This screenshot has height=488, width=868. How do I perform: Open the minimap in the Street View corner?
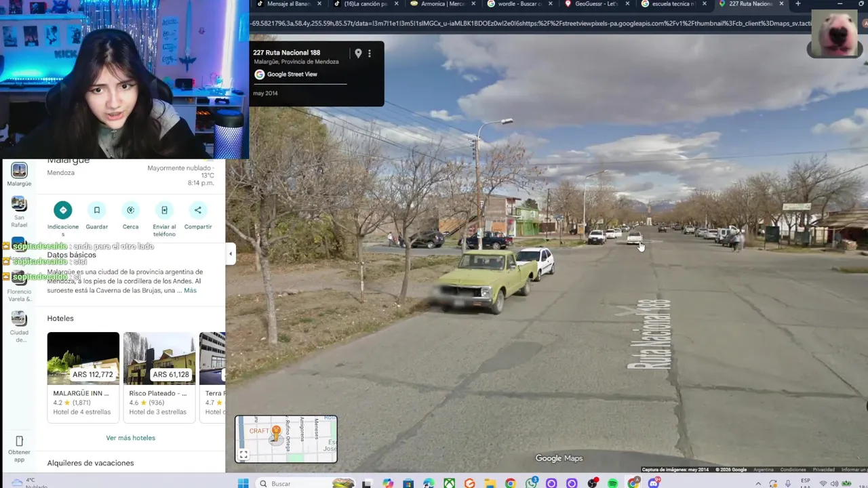[x=286, y=439]
